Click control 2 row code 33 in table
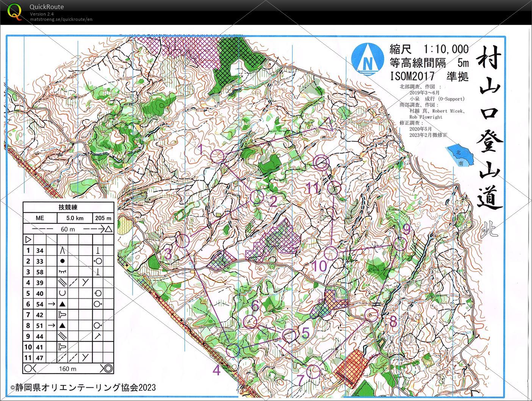The height and width of the screenshot is (401, 532). point(40,261)
